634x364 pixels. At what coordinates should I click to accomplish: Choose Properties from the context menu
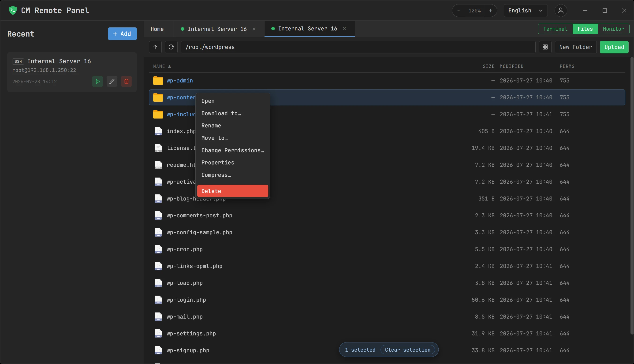tap(232, 163)
